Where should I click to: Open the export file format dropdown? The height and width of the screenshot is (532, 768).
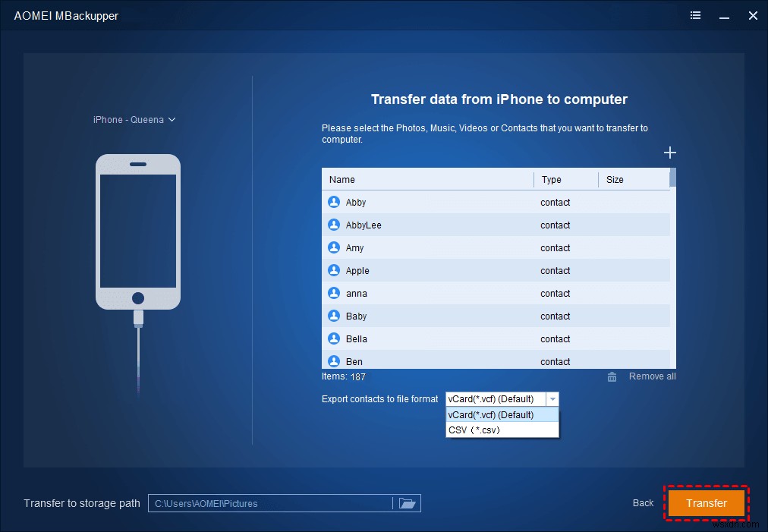(553, 398)
